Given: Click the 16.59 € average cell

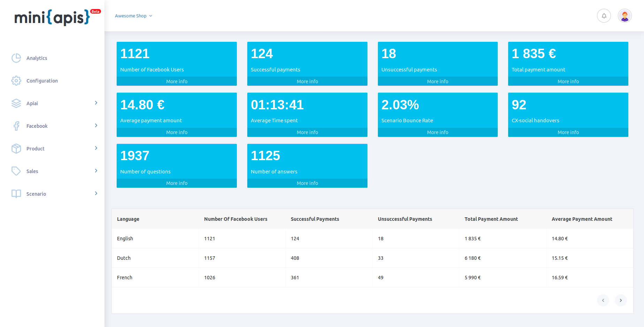Looking at the screenshot, I should [590, 278].
